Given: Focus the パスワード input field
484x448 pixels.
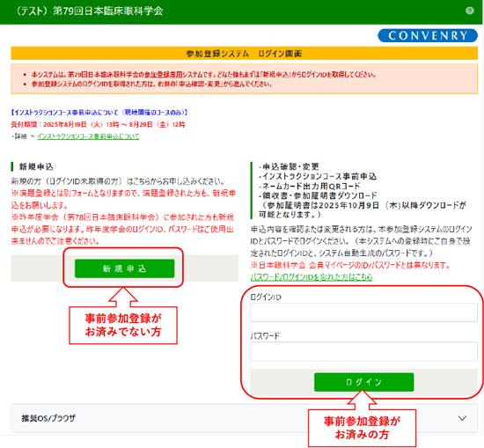Looking at the screenshot, I should pos(363,351).
